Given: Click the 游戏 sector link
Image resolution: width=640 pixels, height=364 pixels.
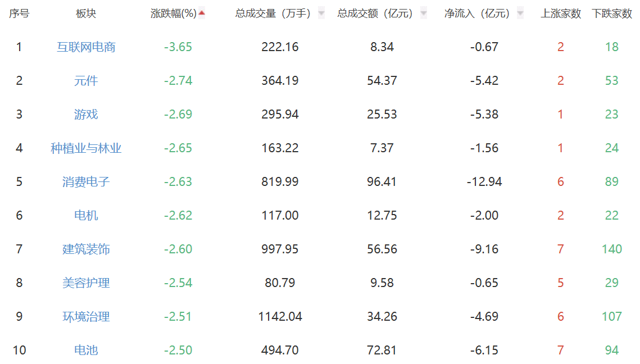Looking at the screenshot, I should point(86,115).
